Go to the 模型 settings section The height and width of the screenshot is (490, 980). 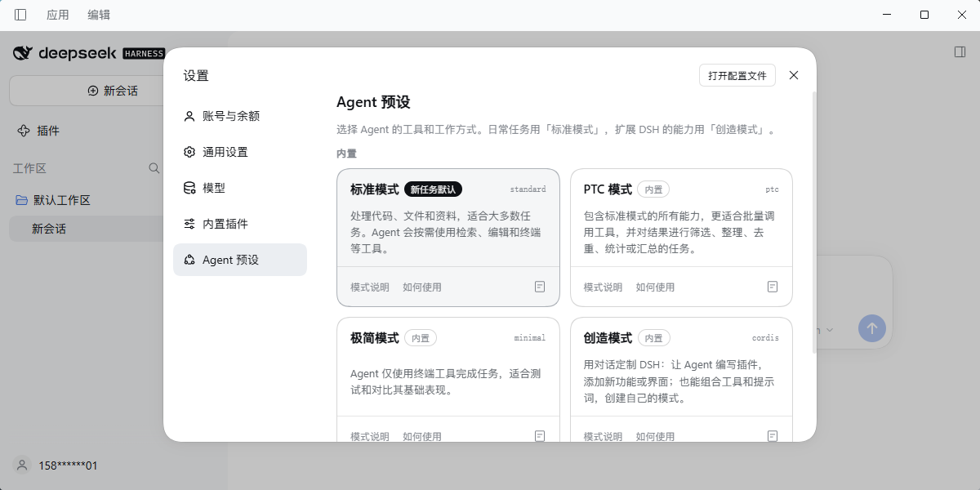pos(240,188)
